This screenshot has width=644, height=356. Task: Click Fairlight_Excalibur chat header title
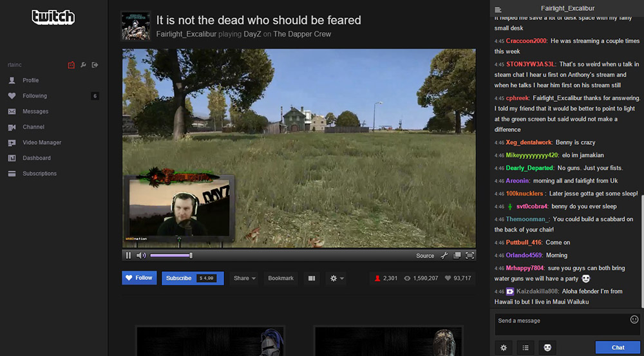pyautogui.click(x=567, y=8)
